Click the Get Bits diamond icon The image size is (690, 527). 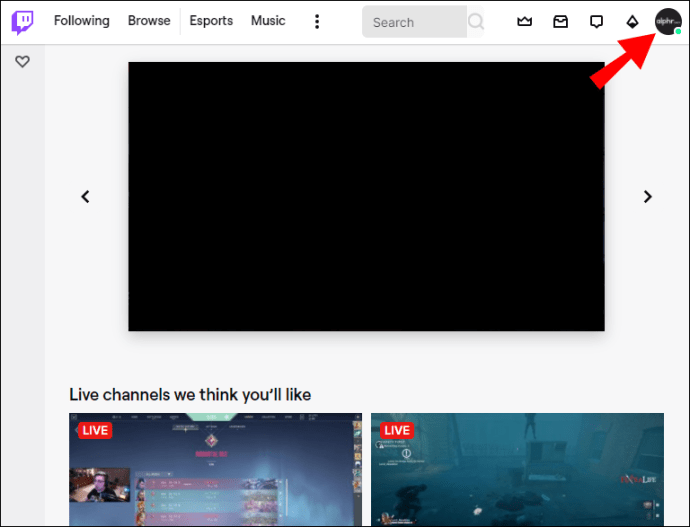[x=632, y=21]
